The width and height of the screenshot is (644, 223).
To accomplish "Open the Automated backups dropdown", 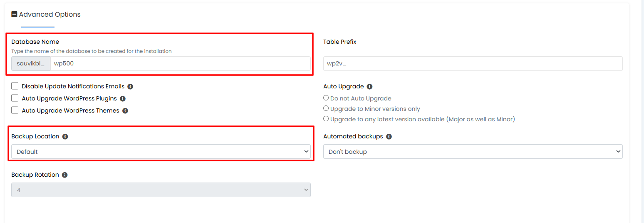I will (473, 152).
